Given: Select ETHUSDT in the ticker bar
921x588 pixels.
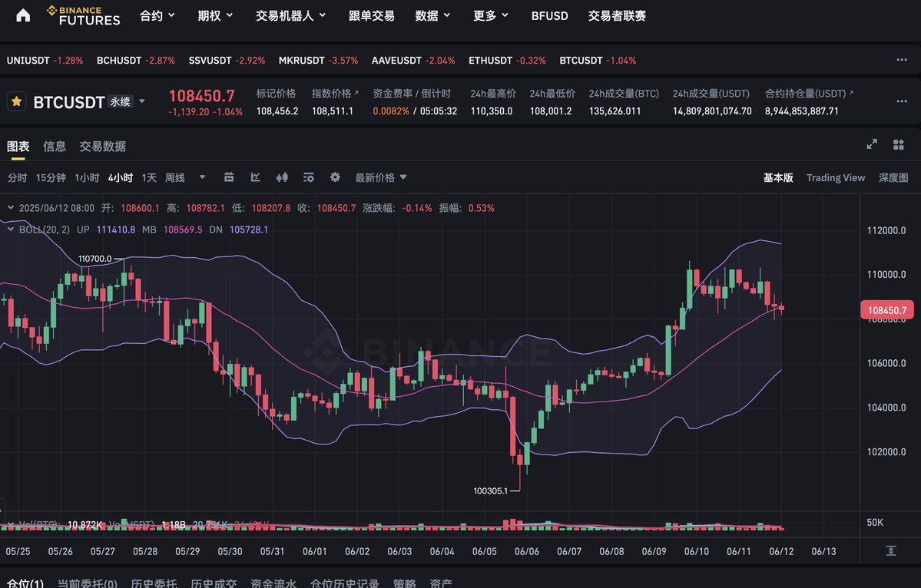Looking at the screenshot, I should (x=507, y=61).
